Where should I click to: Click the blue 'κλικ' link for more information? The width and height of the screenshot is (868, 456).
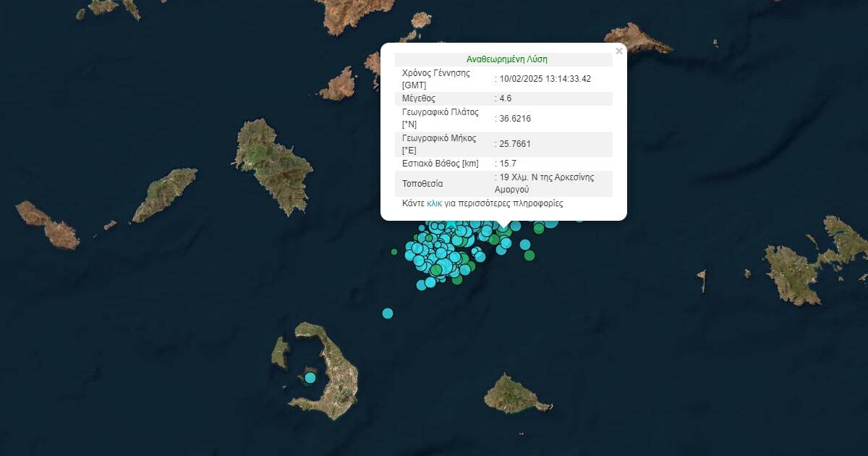[x=434, y=203]
